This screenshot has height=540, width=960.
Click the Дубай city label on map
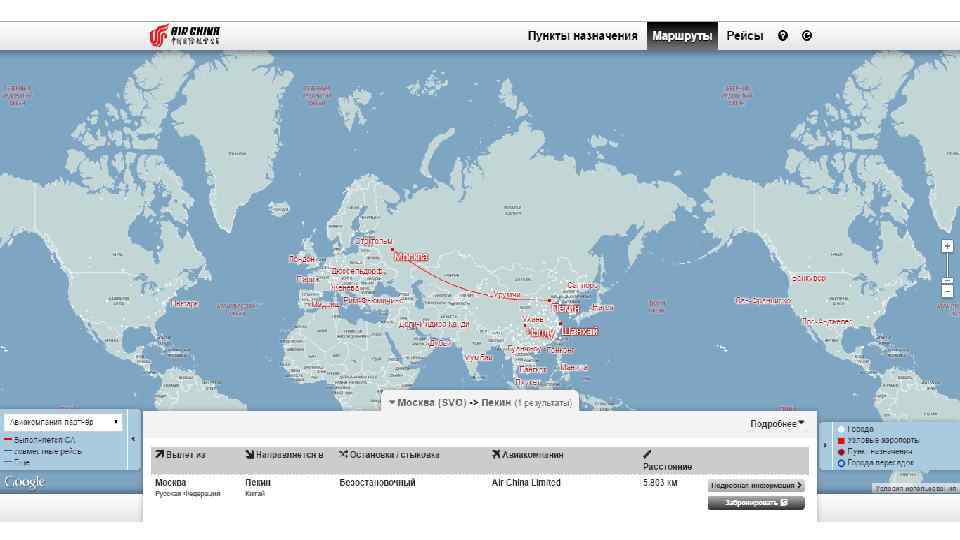tap(438, 343)
